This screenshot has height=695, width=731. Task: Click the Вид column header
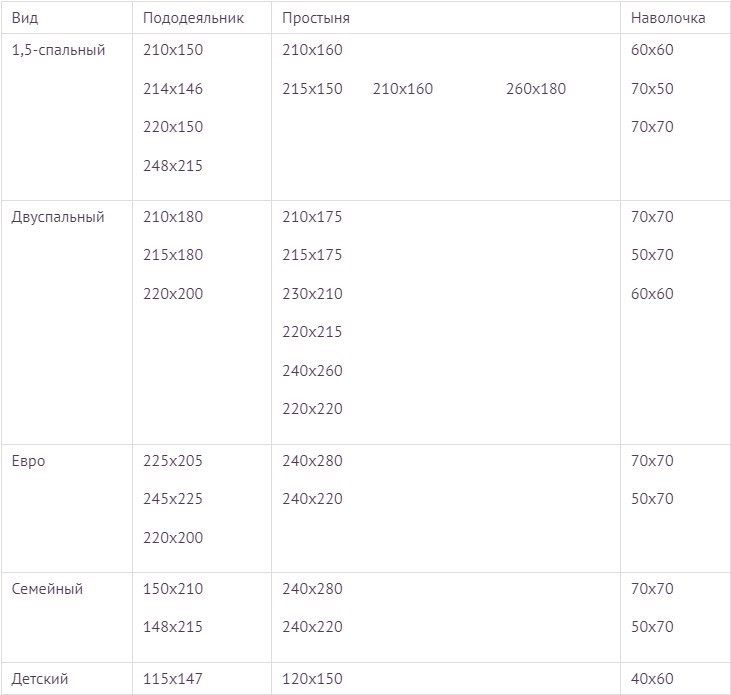(x=25, y=18)
